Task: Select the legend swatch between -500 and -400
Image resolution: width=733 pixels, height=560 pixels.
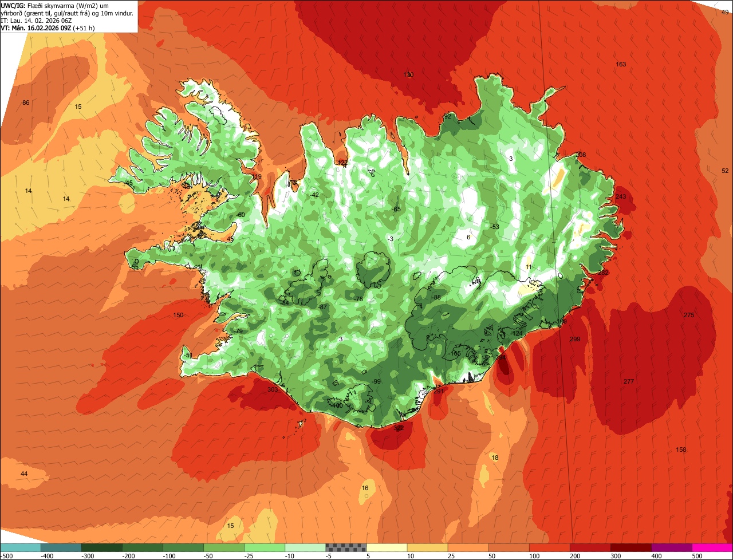Action: pyautogui.click(x=20, y=547)
